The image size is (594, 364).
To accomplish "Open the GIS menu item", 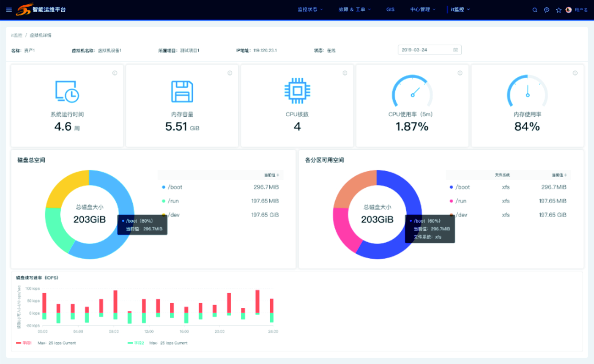I will point(390,10).
